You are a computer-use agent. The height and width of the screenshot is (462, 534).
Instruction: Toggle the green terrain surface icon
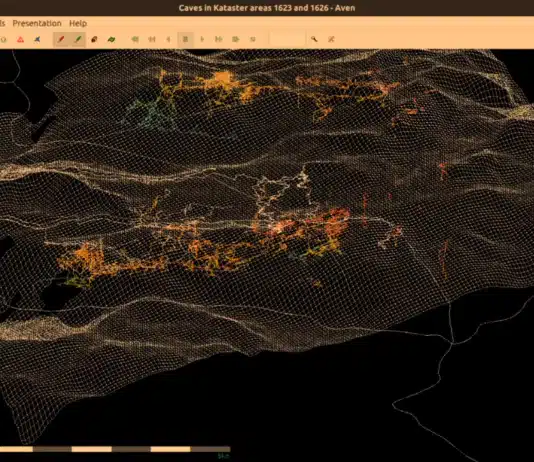(111, 39)
